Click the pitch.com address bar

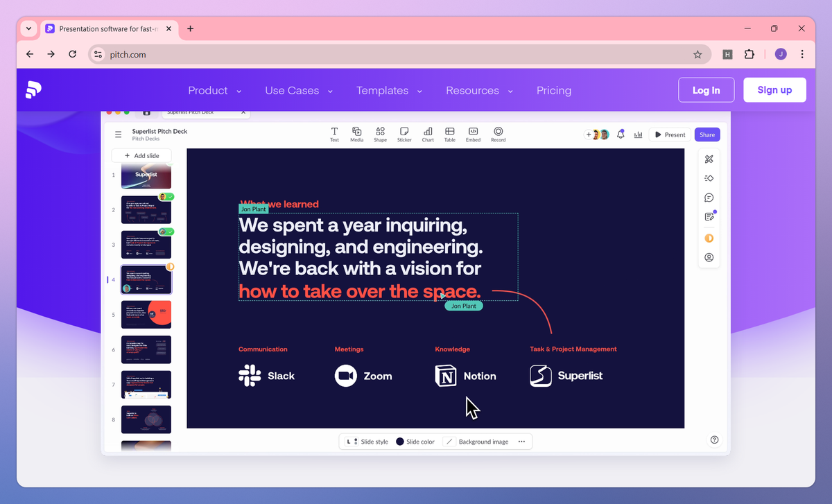tap(399, 54)
